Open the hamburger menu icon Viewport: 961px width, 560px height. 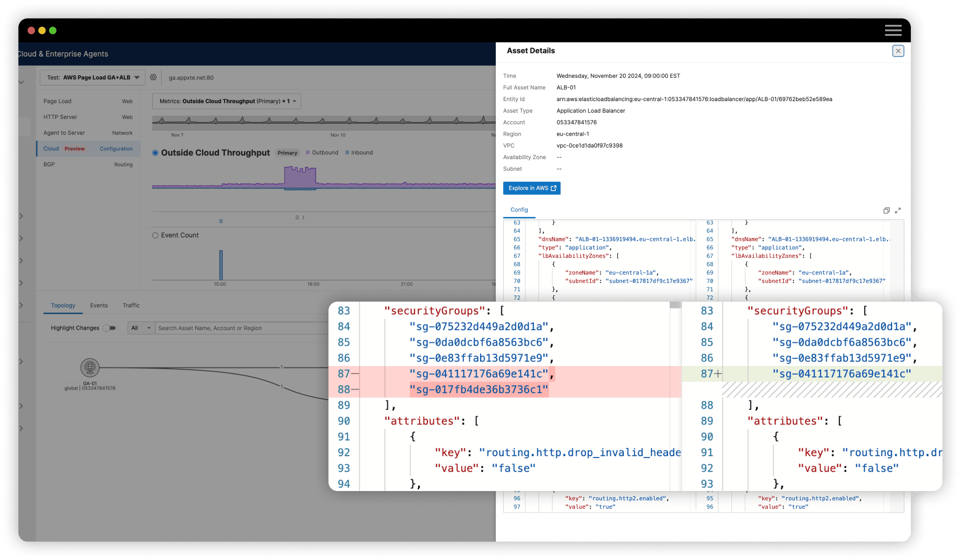point(893,30)
